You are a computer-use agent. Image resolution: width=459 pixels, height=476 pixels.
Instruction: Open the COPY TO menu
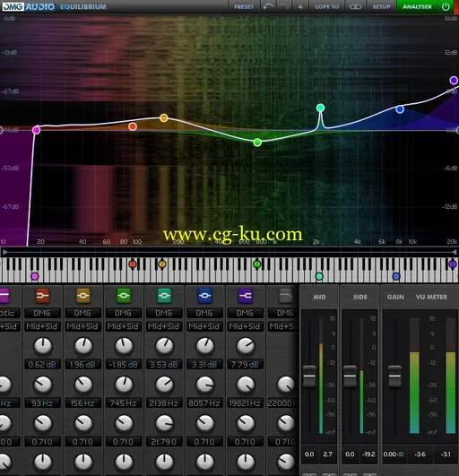pos(326,6)
